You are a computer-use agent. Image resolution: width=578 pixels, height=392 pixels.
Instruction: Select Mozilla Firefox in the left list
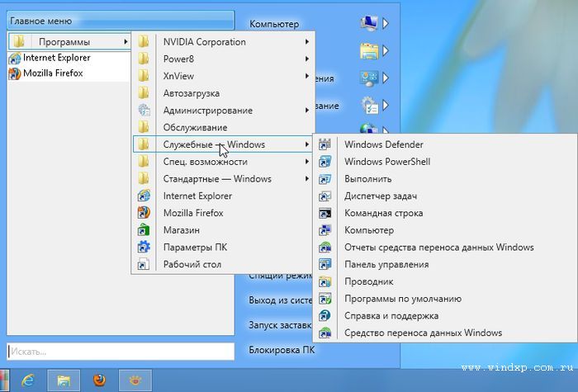(x=69, y=73)
